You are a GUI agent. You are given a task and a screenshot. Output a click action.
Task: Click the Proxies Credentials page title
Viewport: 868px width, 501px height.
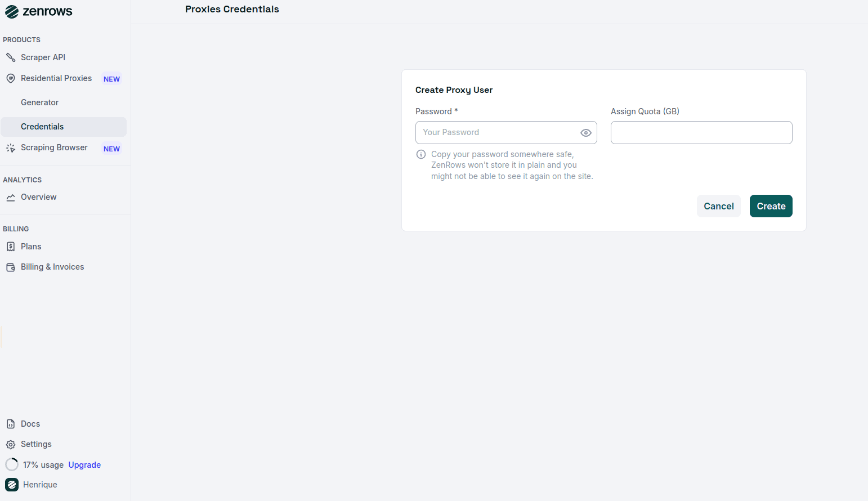[232, 9]
